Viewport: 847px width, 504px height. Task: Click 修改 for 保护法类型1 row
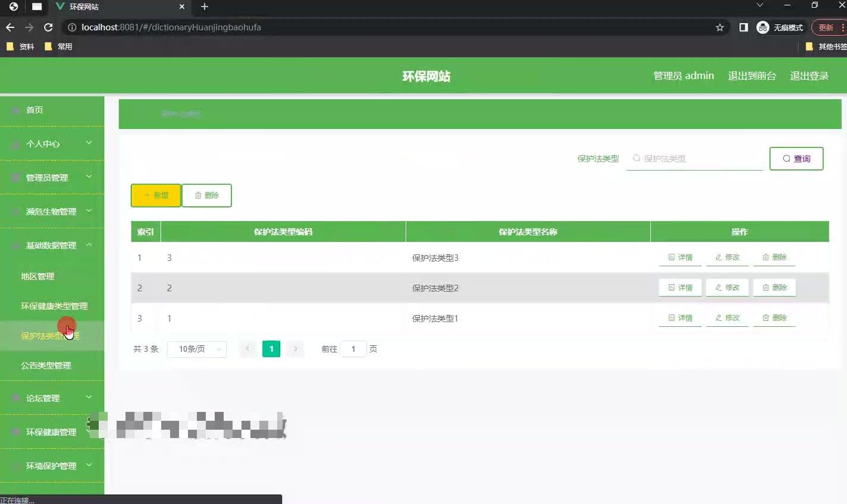click(x=727, y=318)
